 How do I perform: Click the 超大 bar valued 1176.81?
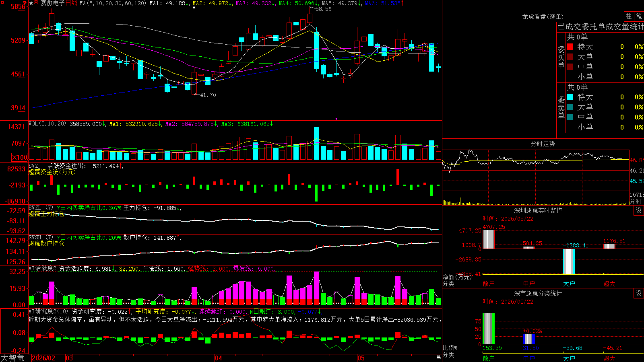609,247
